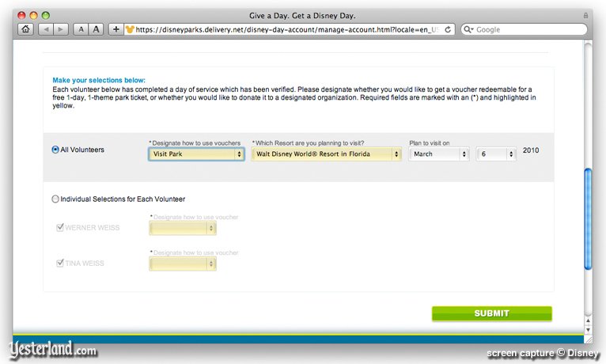Screen dimensions: 606x364
Task: Click the scrollbar up arrow
Action: point(588,320)
